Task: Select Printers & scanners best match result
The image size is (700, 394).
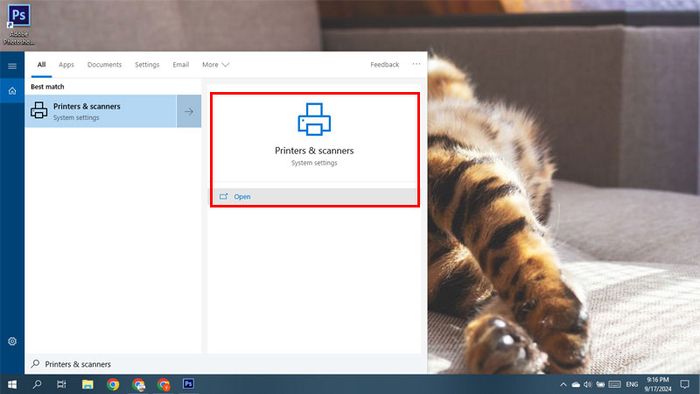Action: 101,111
